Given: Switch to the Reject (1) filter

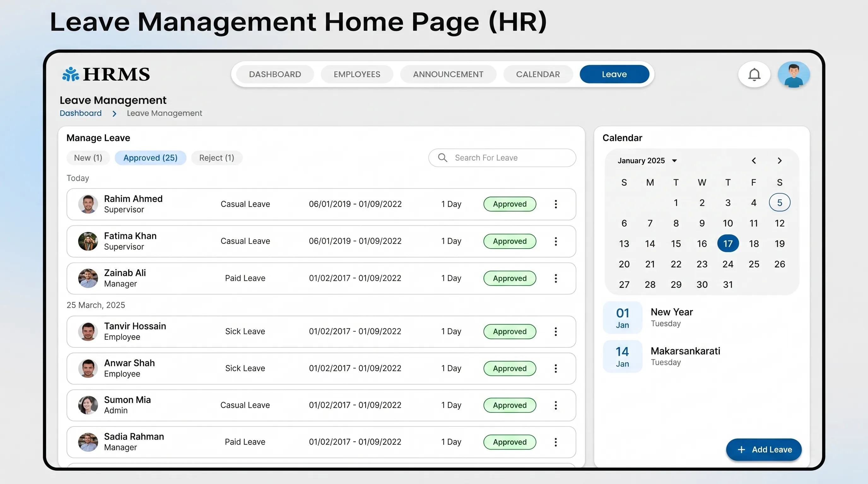Looking at the screenshot, I should tap(217, 158).
